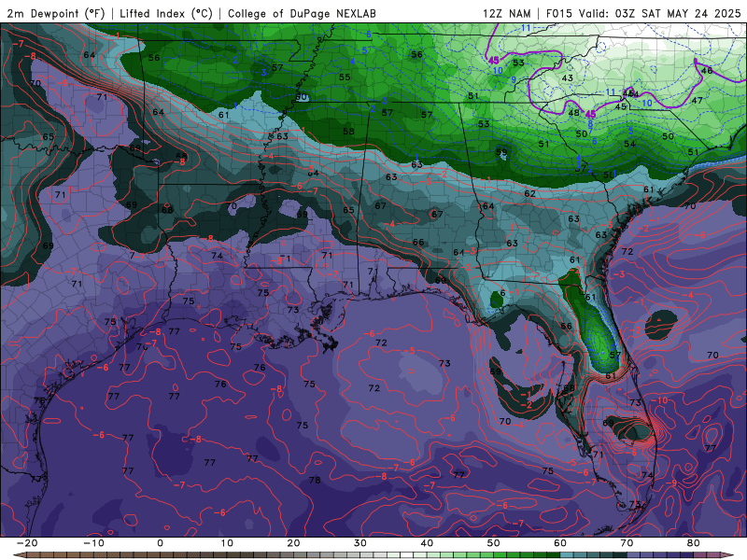Viewport: 747px width, 560px height.
Task: Click the '78' dewpoint value in the Gulf
Action: click(315, 480)
